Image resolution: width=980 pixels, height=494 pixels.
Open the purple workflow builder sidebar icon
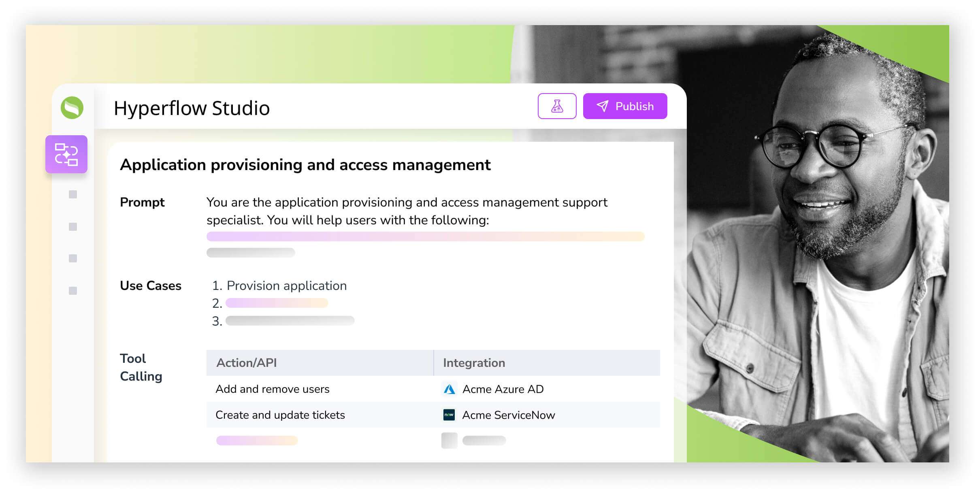click(x=66, y=154)
